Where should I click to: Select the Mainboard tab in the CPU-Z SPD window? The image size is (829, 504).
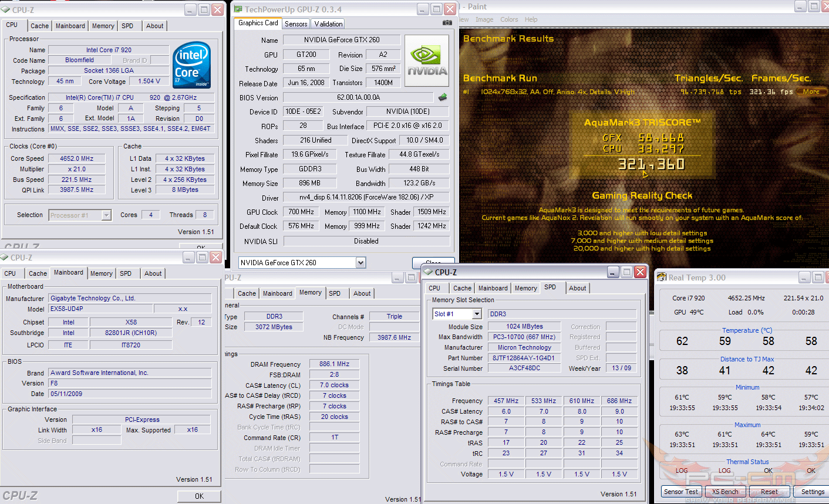(493, 288)
